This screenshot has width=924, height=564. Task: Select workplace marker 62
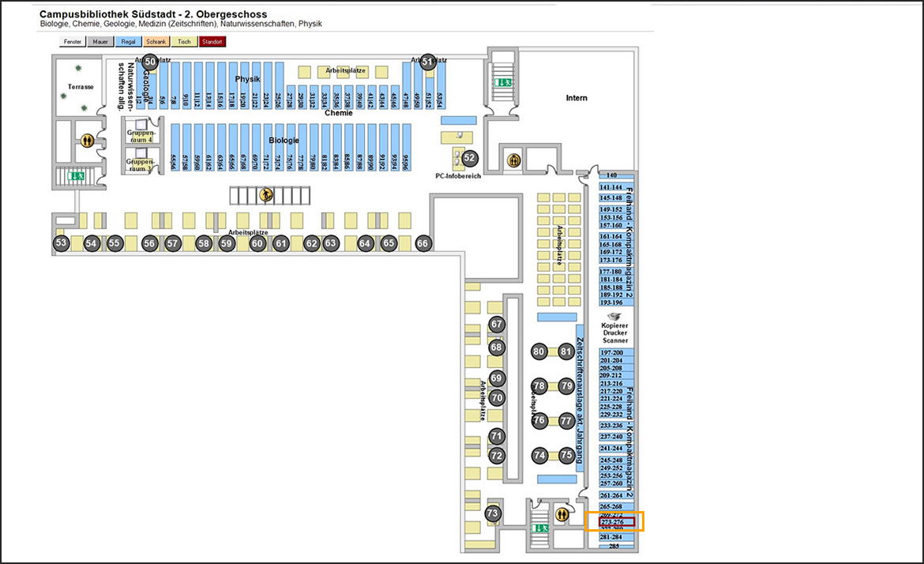click(x=312, y=243)
